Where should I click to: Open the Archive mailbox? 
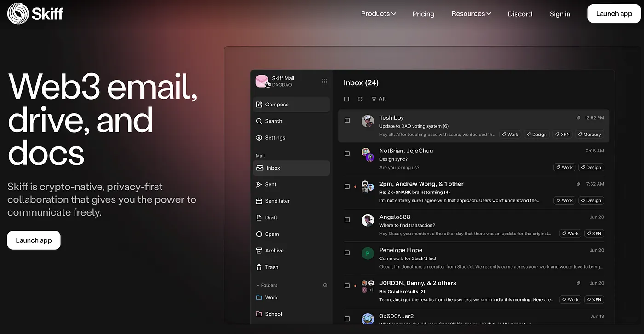pyautogui.click(x=291, y=251)
